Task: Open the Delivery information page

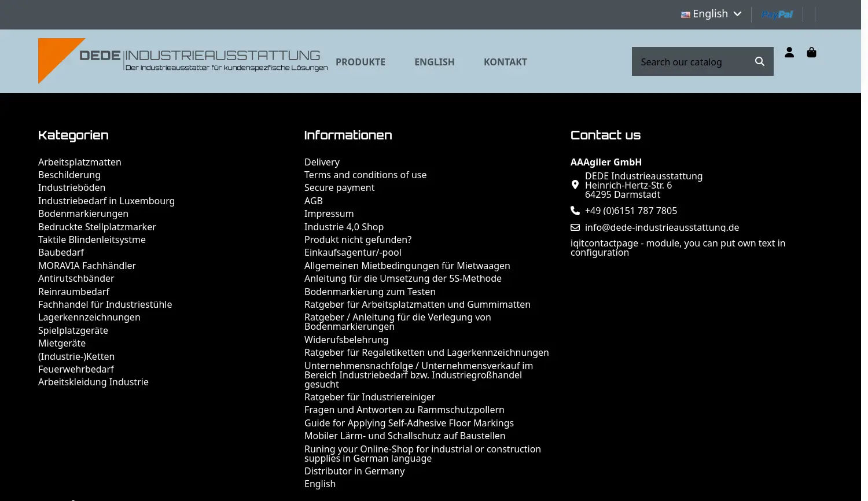Action: (x=322, y=162)
